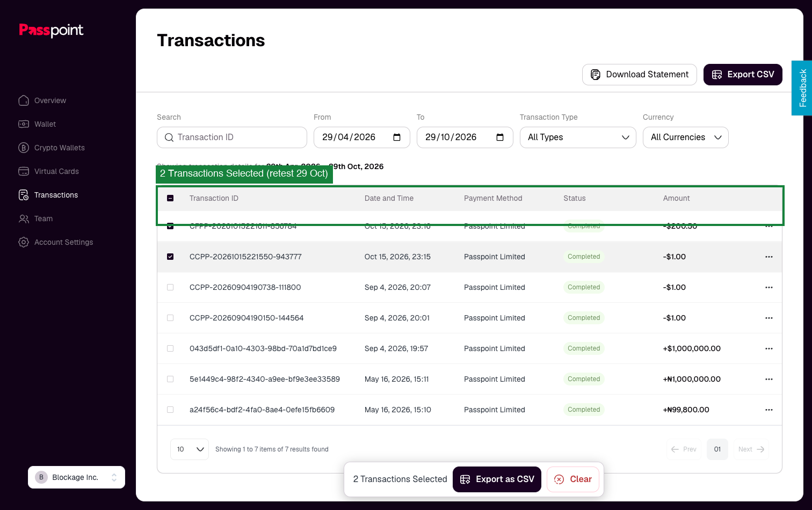Open Account Settings from the sidebar
The width and height of the screenshot is (812, 510).
[x=56, y=242]
